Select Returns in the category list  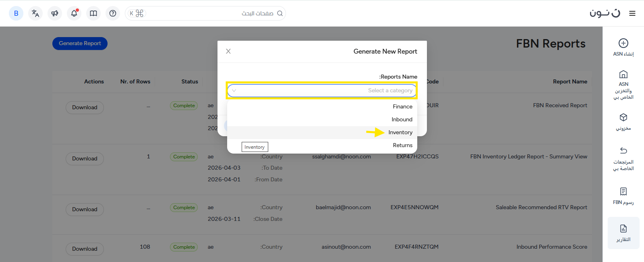[402, 145]
